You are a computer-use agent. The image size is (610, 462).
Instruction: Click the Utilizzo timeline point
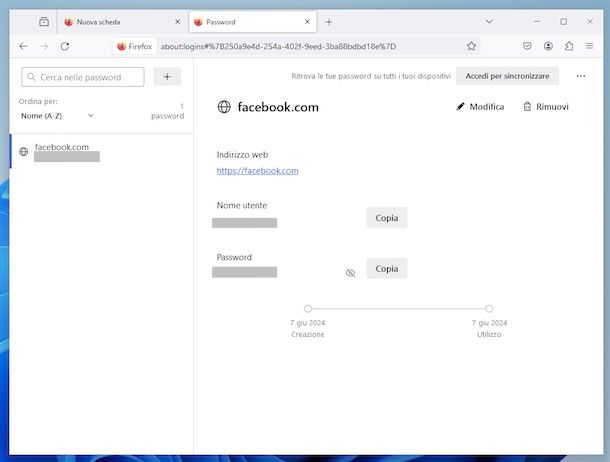489,308
